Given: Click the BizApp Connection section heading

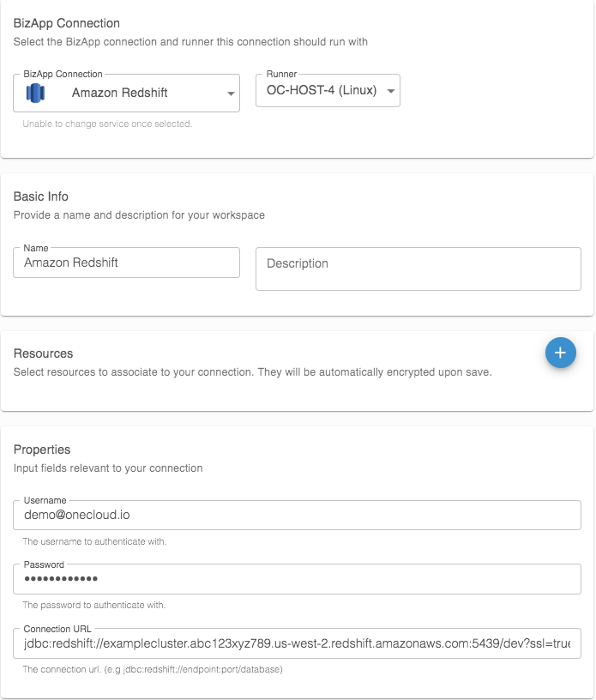Looking at the screenshot, I should point(67,23).
